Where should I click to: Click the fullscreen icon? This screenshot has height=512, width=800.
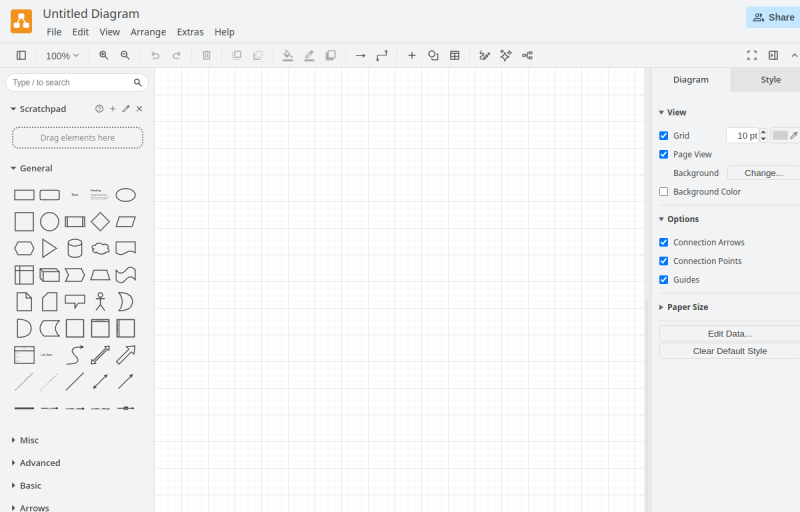coord(752,56)
